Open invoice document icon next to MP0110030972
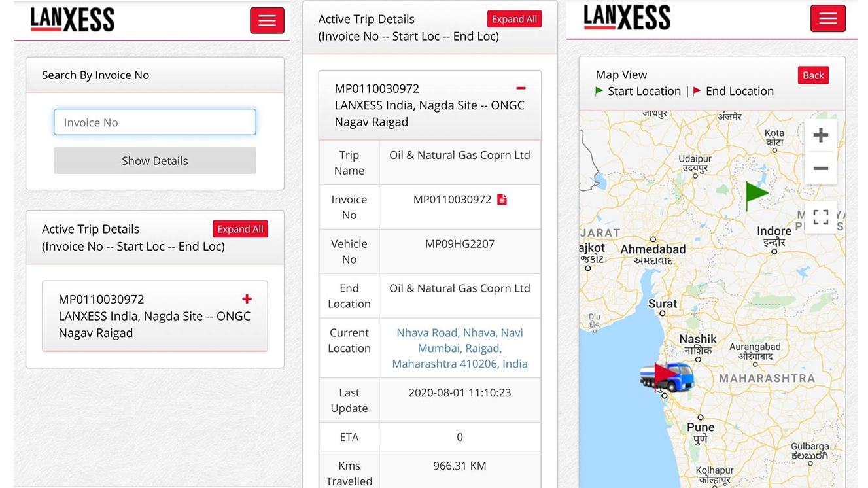The image size is (868, 488). [x=502, y=200]
